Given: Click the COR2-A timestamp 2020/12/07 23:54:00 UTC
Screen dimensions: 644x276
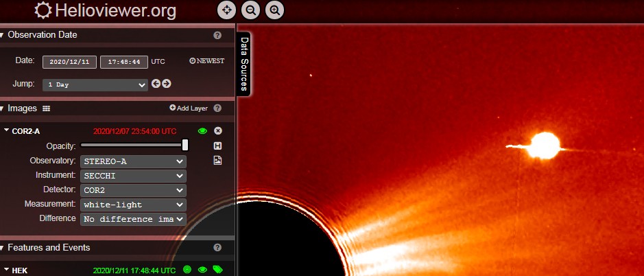Looking at the screenshot, I should [x=134, y=131].
